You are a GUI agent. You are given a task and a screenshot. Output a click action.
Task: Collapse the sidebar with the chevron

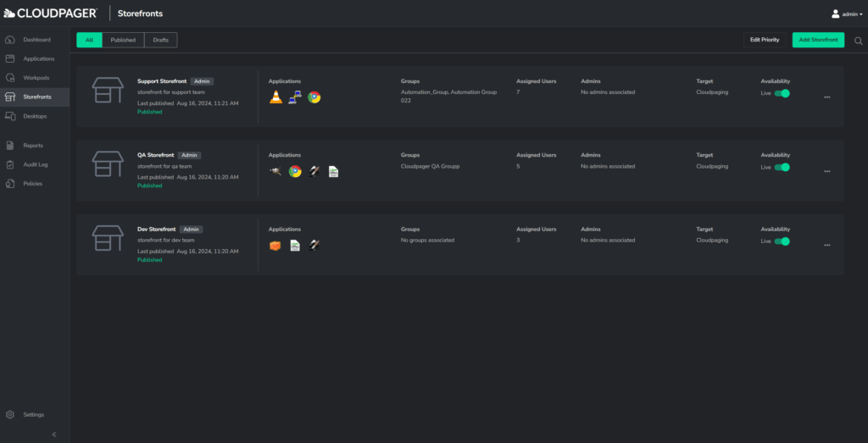click(53, 435)
